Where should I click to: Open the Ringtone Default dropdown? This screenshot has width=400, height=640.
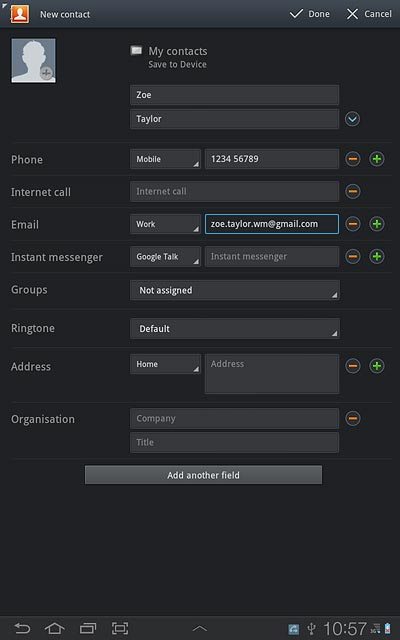pyautogui.click(x=235, y=329)
